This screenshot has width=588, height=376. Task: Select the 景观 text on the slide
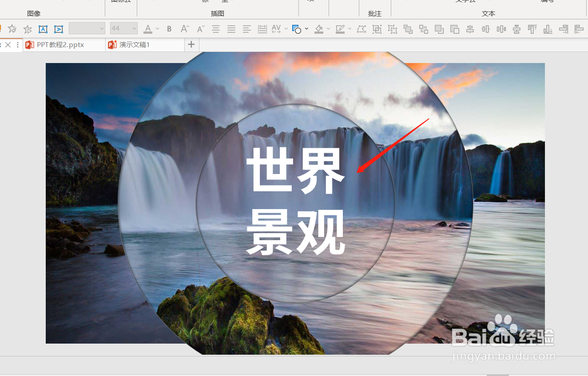(296, 232)
